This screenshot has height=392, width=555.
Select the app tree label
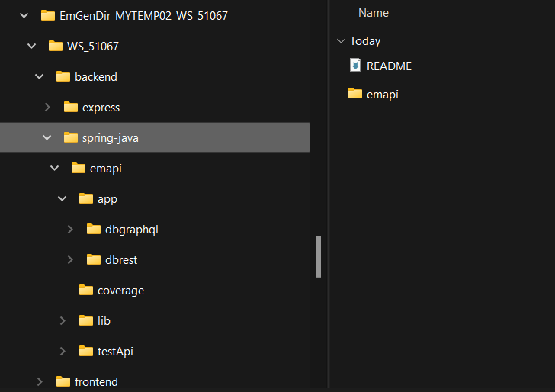(107, 199)
